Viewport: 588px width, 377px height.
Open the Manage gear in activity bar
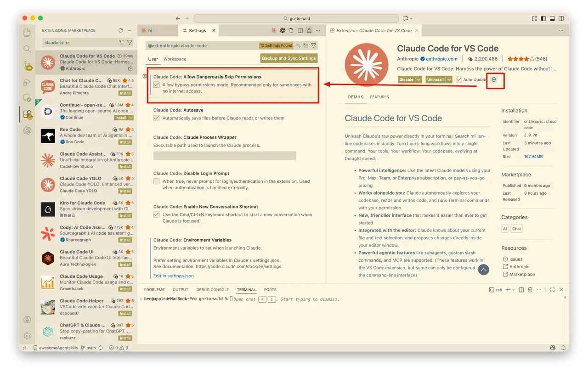tap(27, 336)
